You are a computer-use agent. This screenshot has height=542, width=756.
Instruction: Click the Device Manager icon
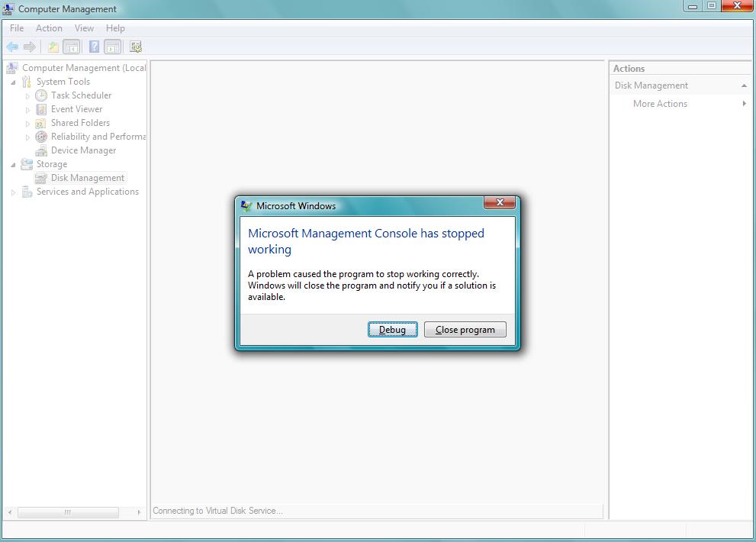(x=41, y=150)
